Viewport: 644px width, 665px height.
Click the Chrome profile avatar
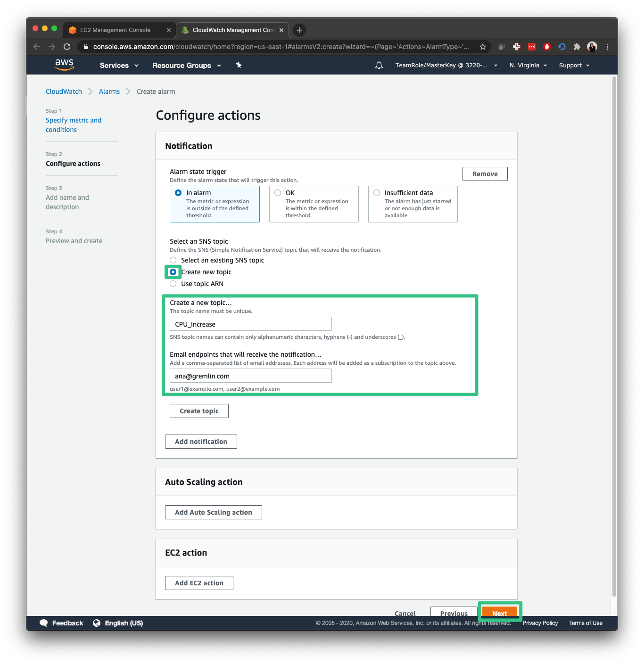click(x=592, y=47)
